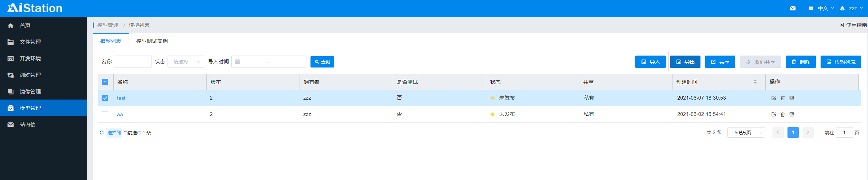Click the 导入时间 date range field
This screenshot has width=868, height=180.
(269, 62)
